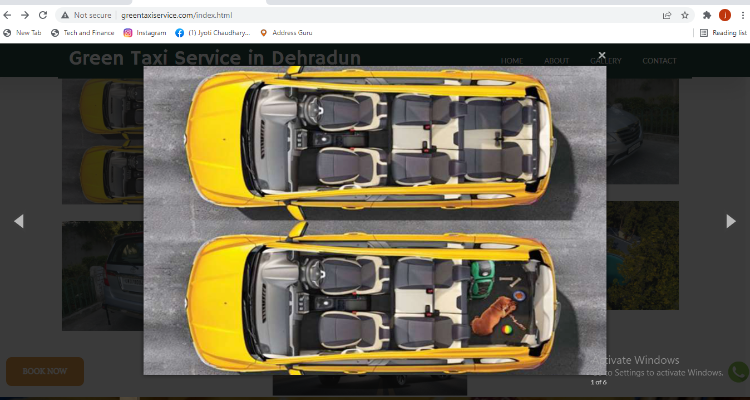Screen dimensions: 750x400
Task: Go back to previous page
Action: tap(7, 15)
